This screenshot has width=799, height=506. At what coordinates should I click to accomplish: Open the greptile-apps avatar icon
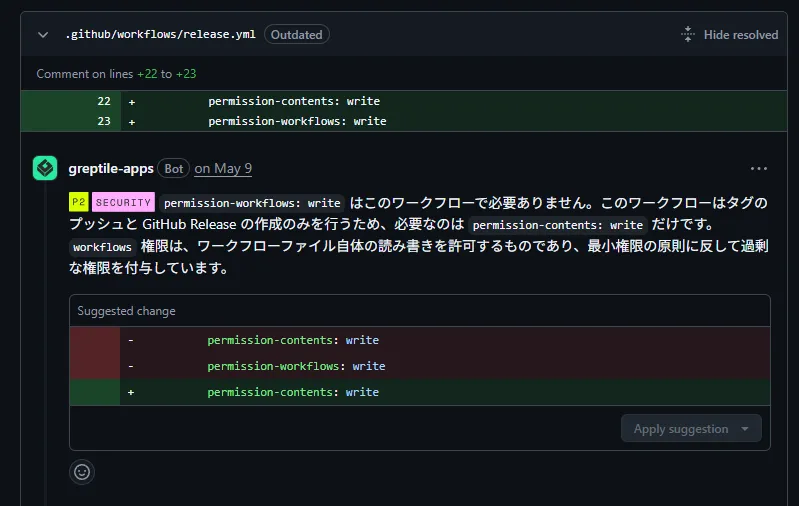45,168
